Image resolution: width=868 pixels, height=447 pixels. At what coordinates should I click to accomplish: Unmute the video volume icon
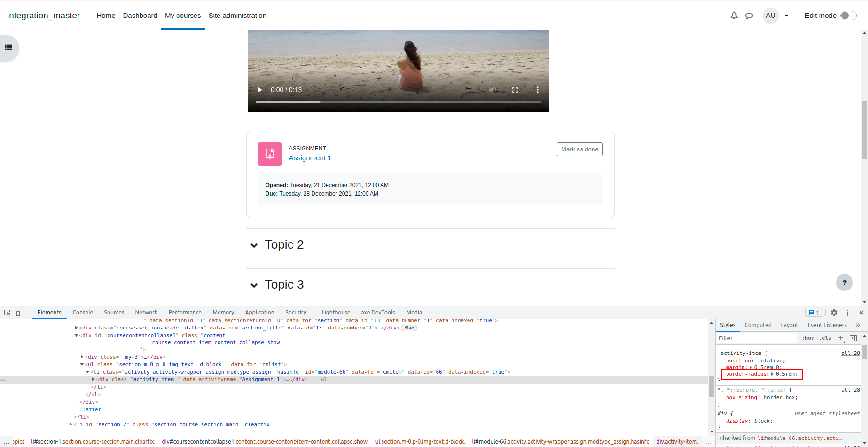[493, 90]
